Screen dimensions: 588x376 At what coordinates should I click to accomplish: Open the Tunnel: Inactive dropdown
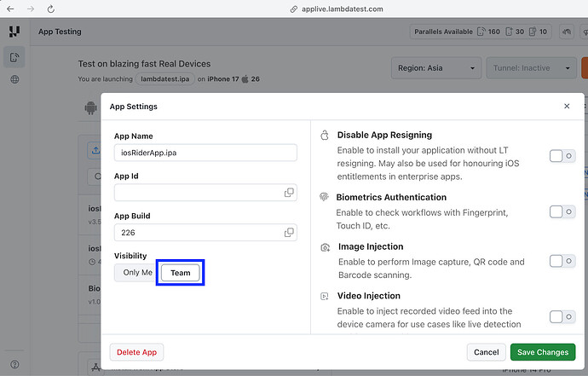[x=528, y=68]
